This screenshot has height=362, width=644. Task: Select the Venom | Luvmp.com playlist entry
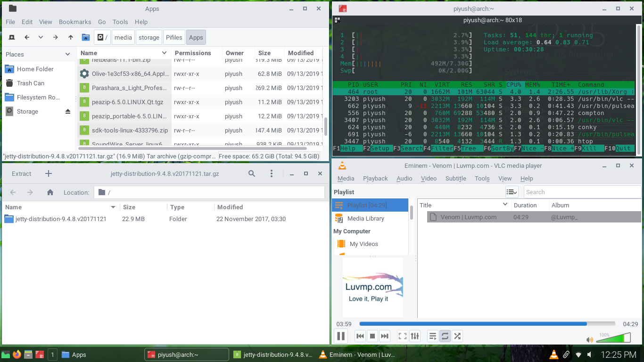(534, 217)
